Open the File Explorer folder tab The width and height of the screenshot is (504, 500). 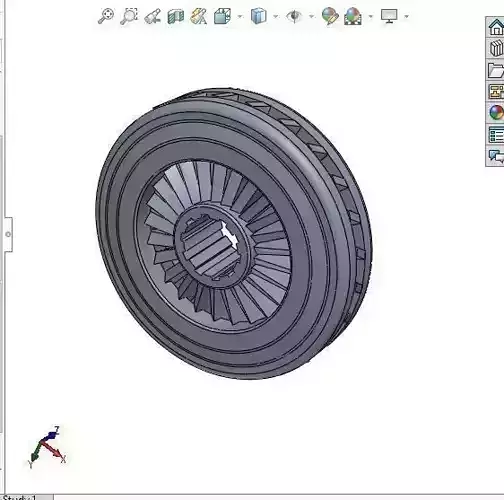point(496,70)
